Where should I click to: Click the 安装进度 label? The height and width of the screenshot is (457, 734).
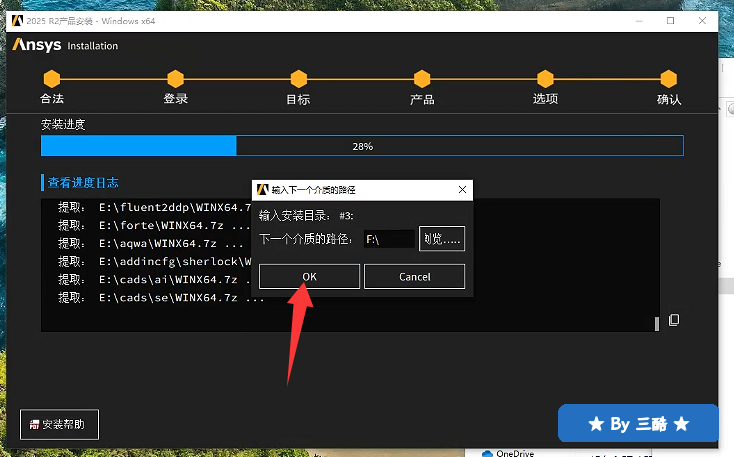click(x=63, y=124)
